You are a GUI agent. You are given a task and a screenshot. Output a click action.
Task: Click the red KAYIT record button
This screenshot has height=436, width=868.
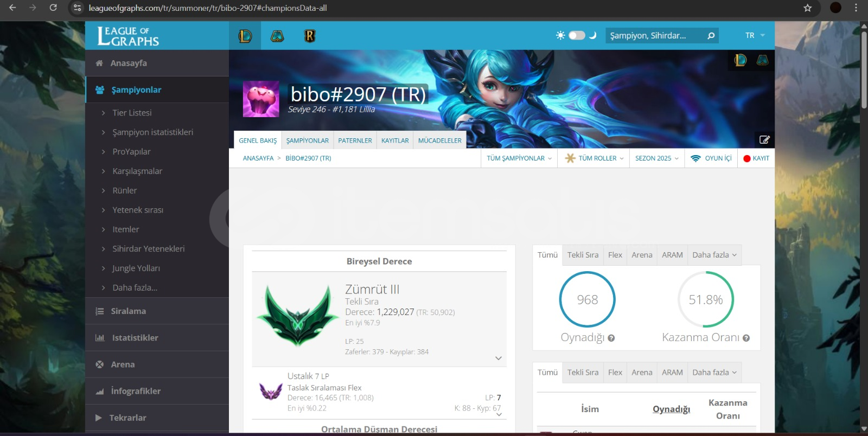[x=756, y=158]
